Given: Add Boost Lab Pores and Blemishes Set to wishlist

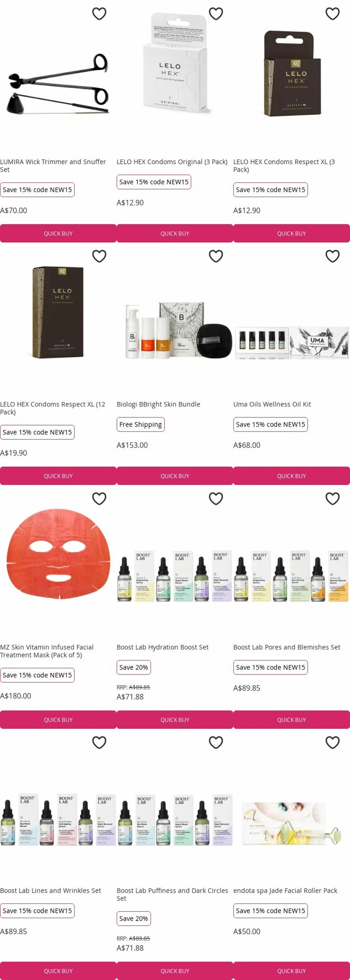Looking at the screenshot, I should pos(332,498).
